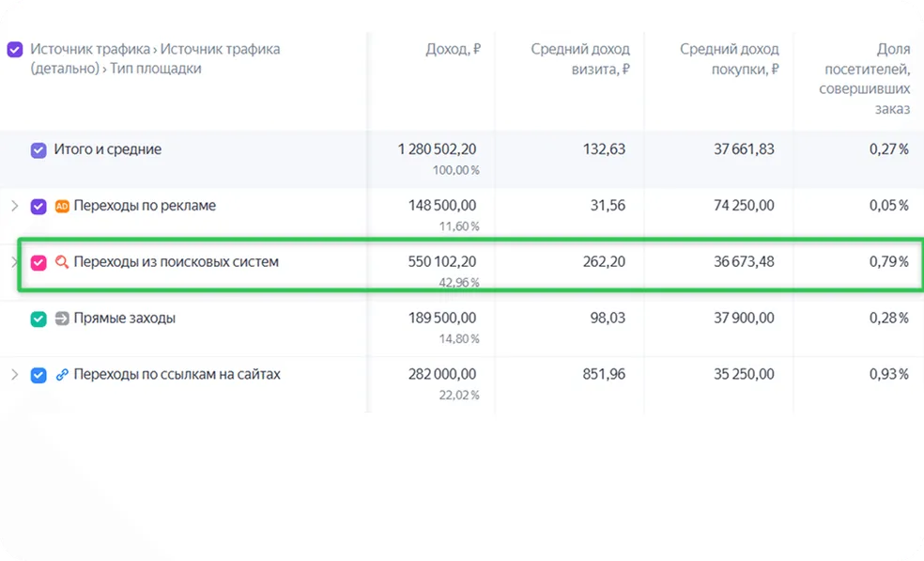Sort by the Доход, ₽ column header
The image size is (924, 561).
tap(454, 49)
